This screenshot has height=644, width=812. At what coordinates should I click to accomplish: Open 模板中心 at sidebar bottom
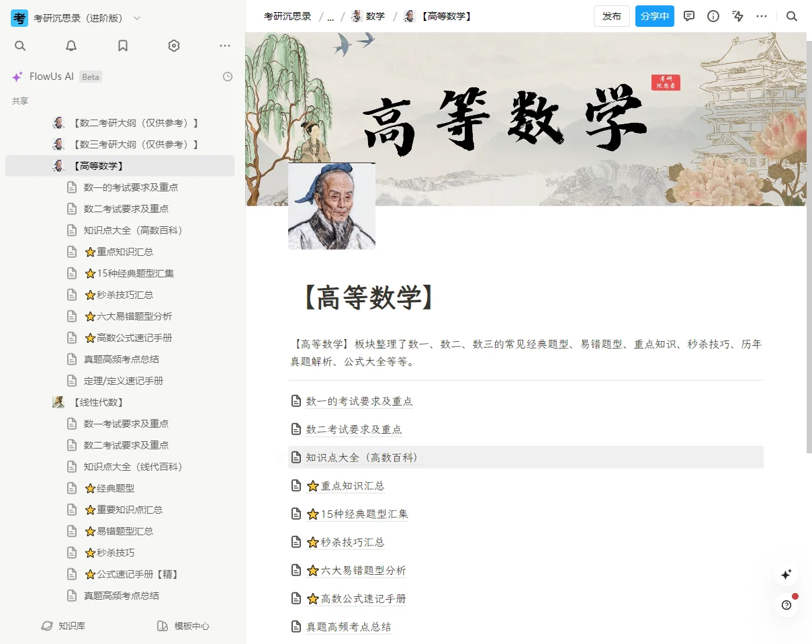point(183,626)
